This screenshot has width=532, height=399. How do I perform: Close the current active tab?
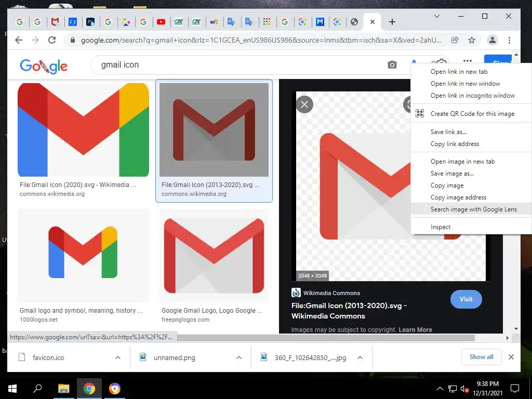pyautogui.click(x=372, y=22)
